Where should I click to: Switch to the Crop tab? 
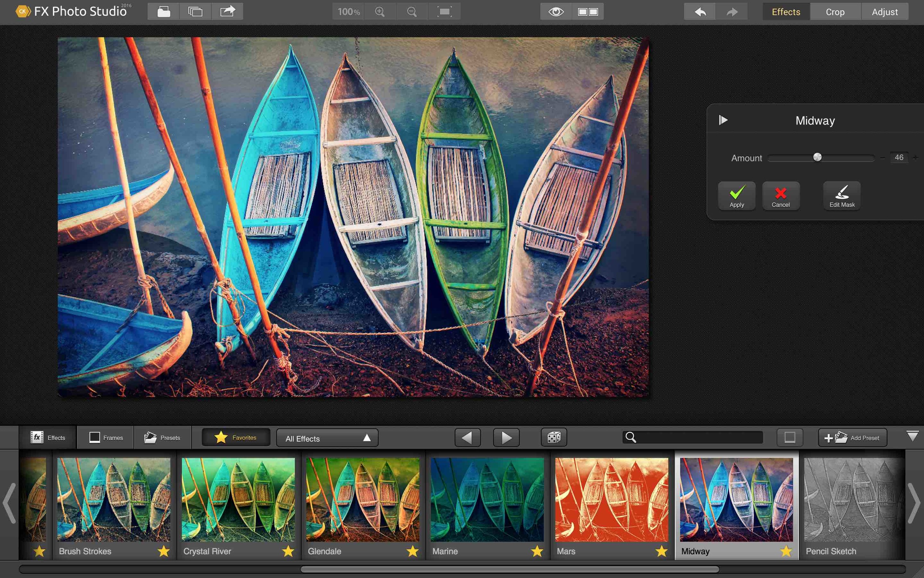coord(835,12)
